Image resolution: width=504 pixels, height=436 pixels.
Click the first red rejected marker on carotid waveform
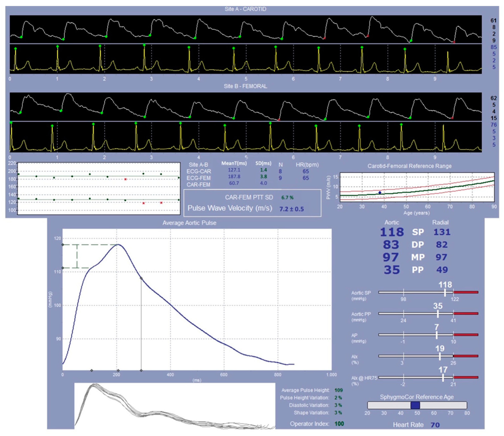324,38
